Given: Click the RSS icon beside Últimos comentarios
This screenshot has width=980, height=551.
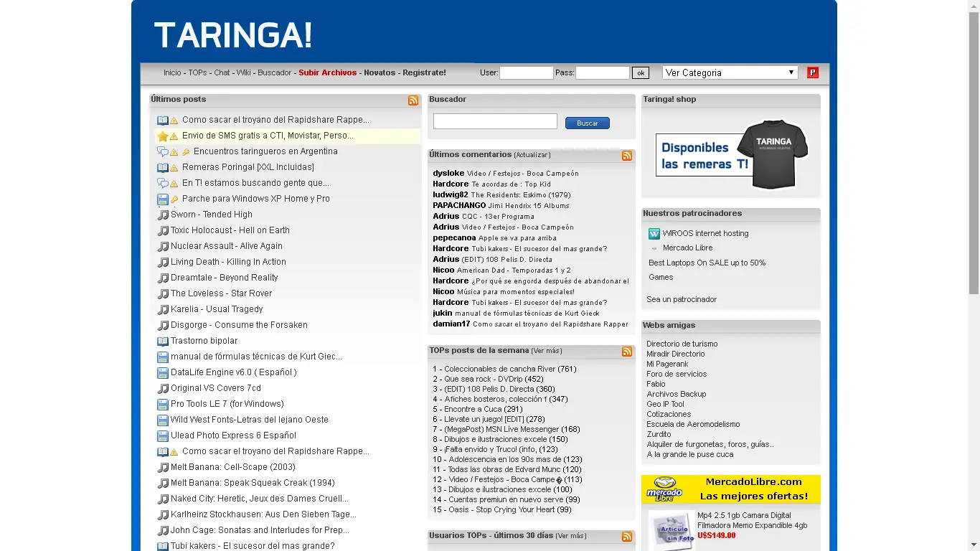Looking at the screenshot, I should [627, 156].
